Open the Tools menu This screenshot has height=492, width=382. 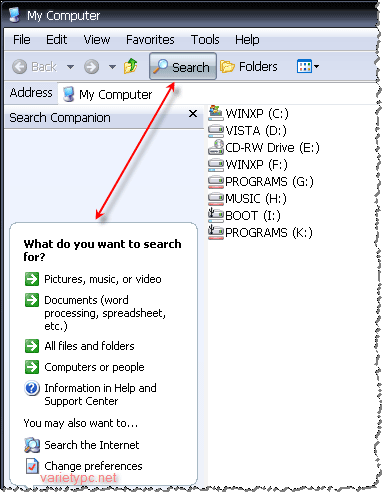205,40
